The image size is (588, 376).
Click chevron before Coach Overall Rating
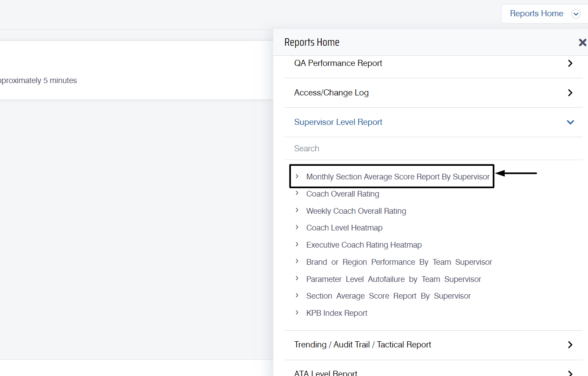297,193
